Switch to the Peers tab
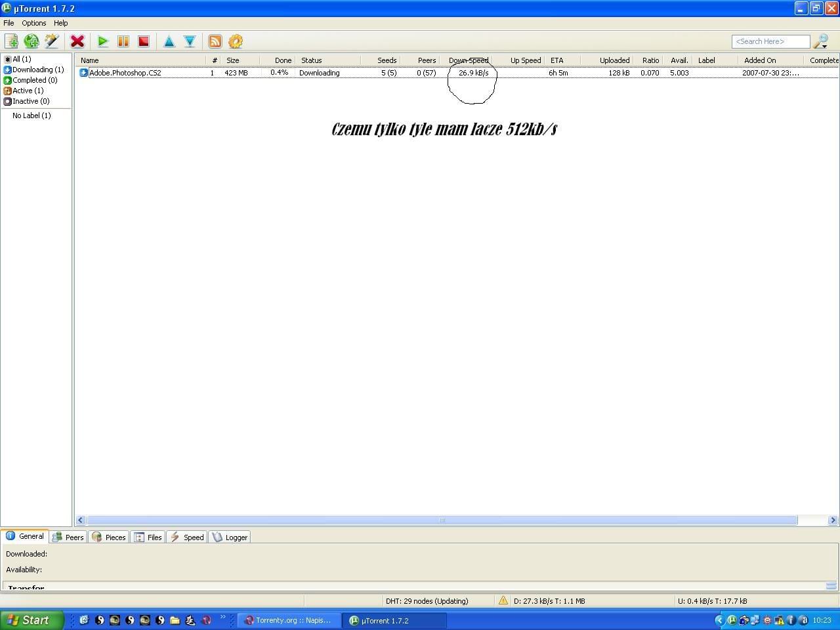Image resolution: width=840 pixels, height=630 pixels. (68, 537)
